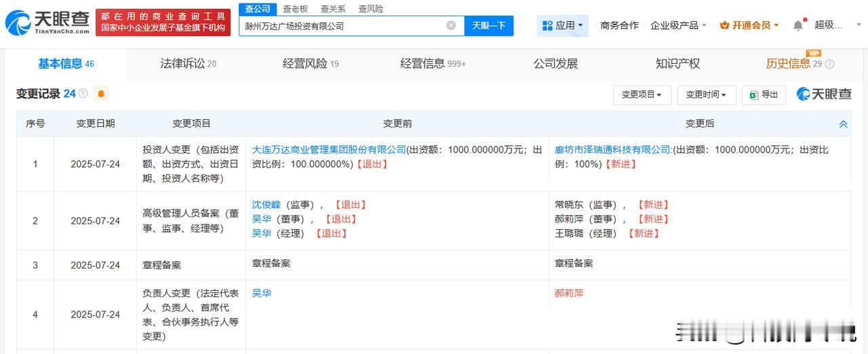
Task: Click 沈俊峰 supervisor name link
Action: click(267, 205)
